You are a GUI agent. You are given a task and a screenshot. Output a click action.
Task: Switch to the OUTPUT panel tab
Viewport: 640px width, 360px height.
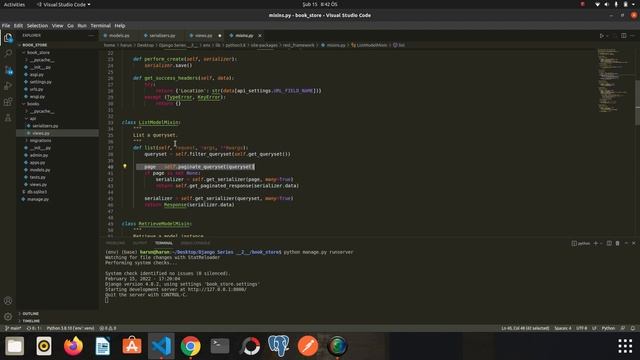pos(140,243)
